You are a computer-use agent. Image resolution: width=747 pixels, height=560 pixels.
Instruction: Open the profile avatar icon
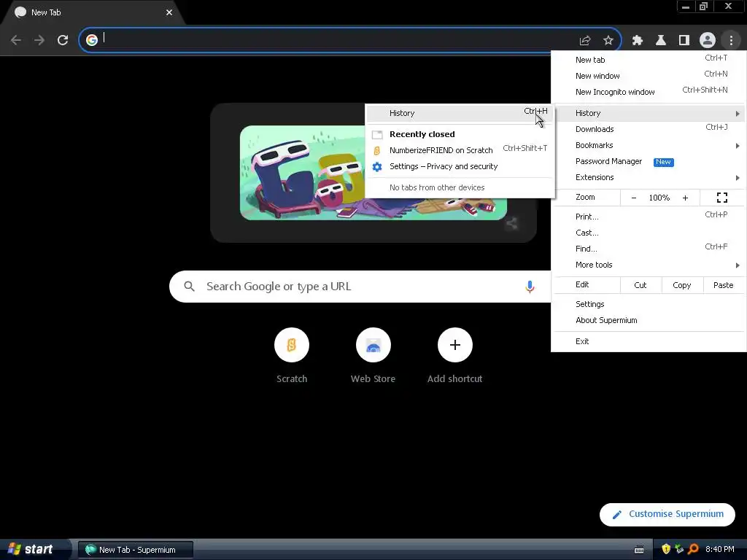pyautogui.click(x=708, y=41)
